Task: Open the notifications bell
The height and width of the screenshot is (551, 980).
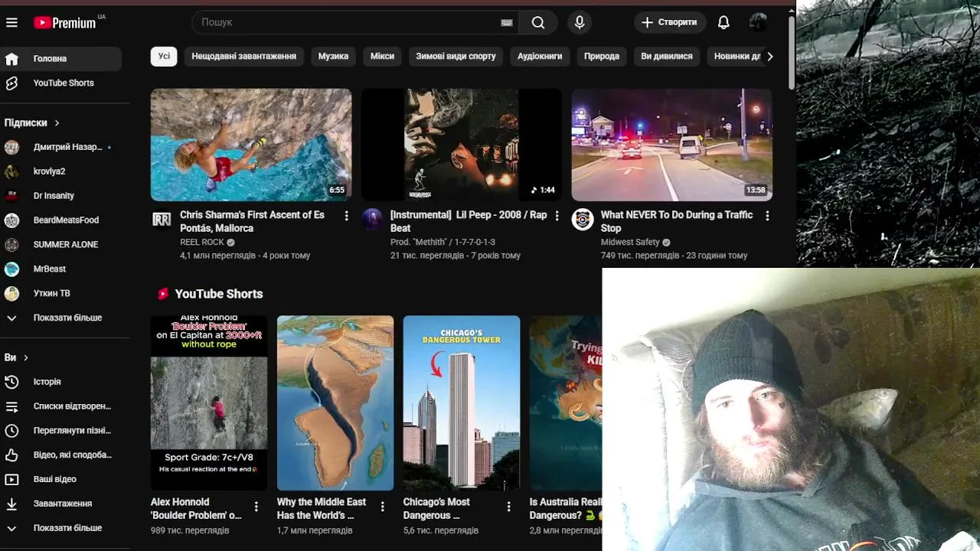Action: 724,22
